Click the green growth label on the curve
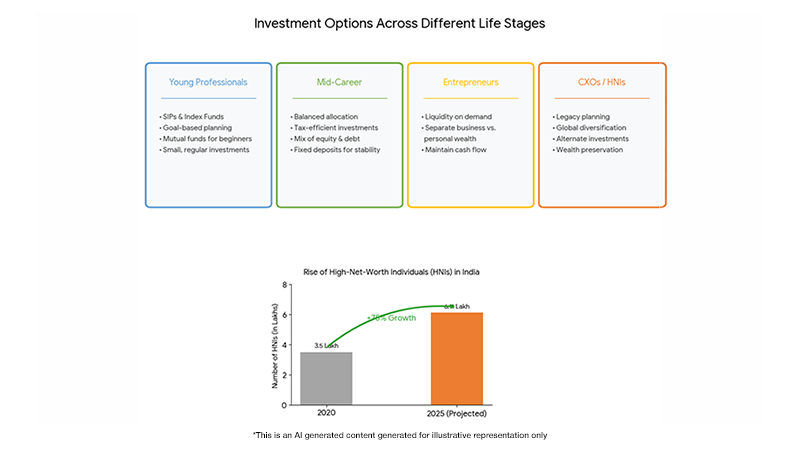 tap(390, 317)
